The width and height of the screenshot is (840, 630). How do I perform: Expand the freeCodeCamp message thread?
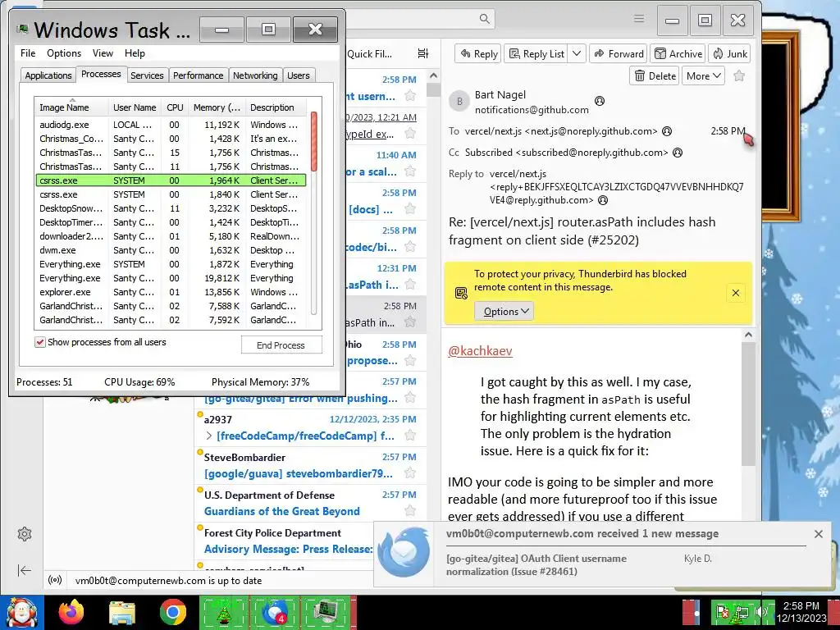point(209,436)
